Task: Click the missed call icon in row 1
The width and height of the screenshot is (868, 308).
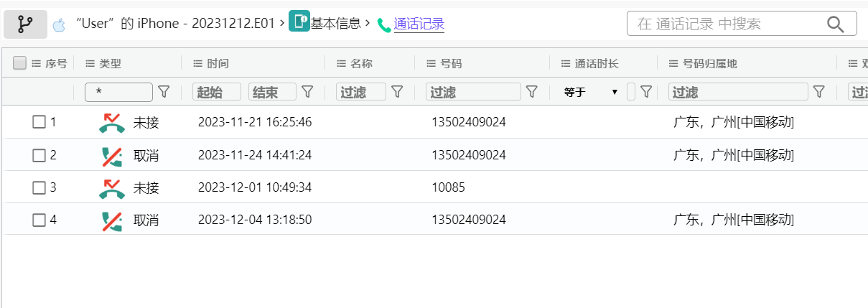Action: click(111, 122)
